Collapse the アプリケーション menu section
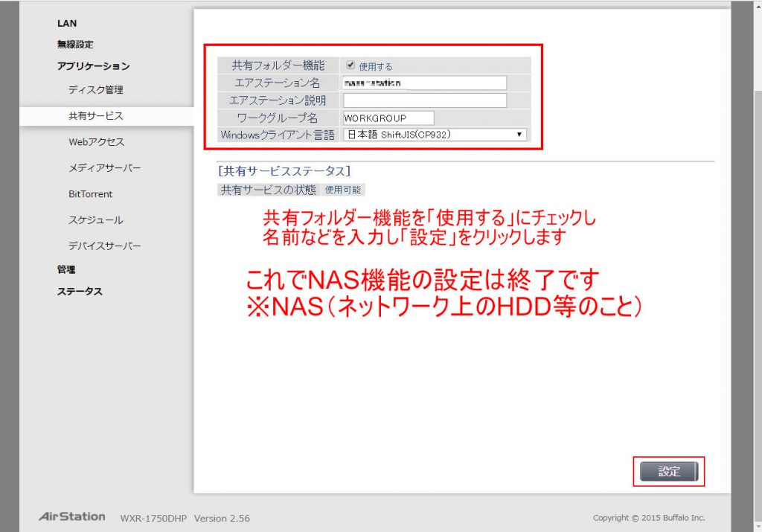762x532 pixels. tap(93, 66)
